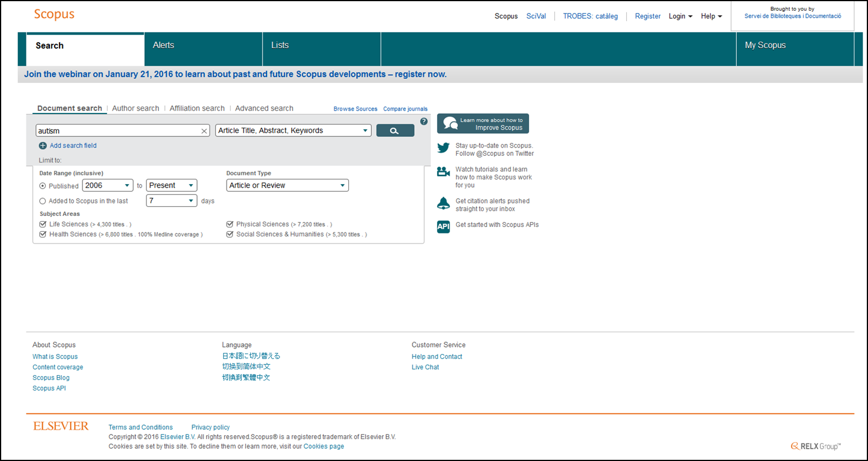
Task: Click the Privacy policy link
Action: click(x=211, y=427)
